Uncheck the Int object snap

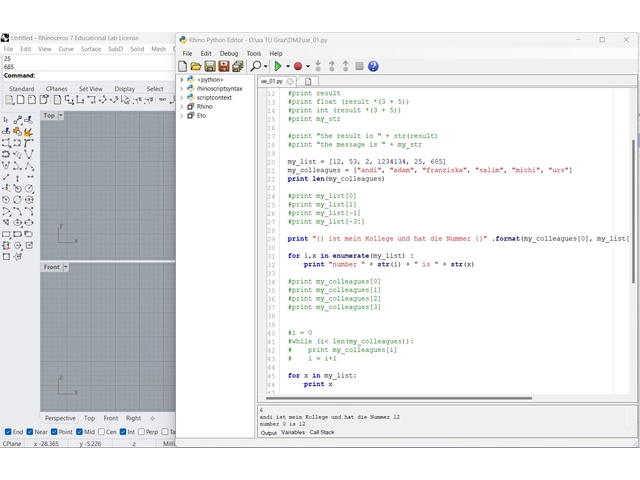tap(123, 432)
